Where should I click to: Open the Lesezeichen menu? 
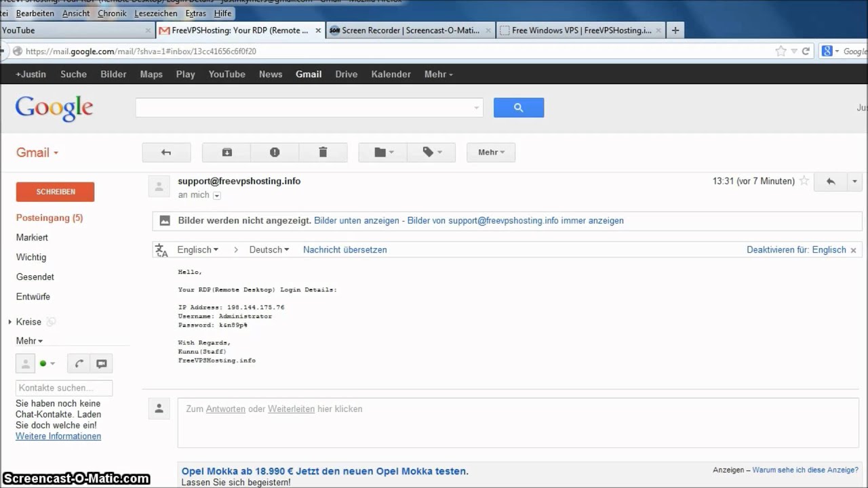(x=156, y=13)
